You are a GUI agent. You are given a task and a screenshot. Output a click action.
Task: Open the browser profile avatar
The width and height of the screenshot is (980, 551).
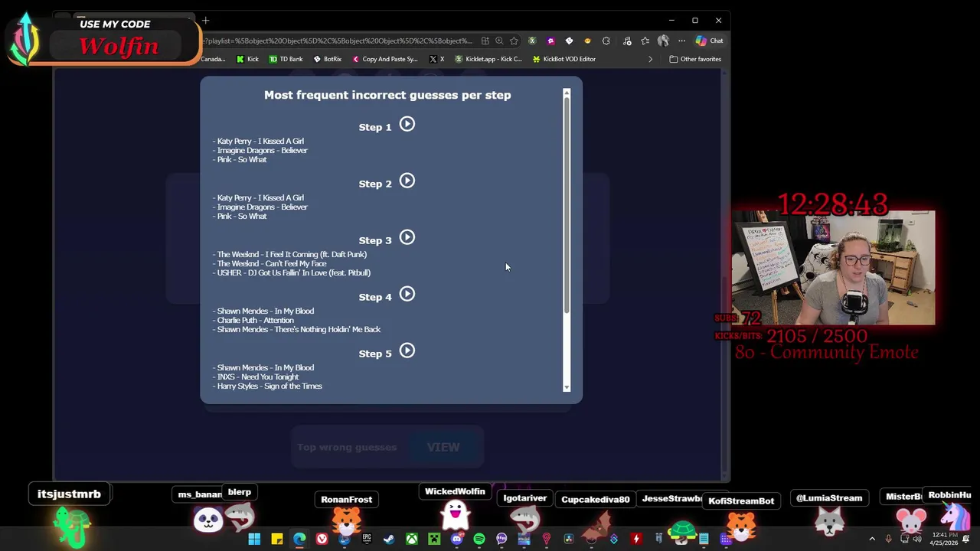(663, 41)
